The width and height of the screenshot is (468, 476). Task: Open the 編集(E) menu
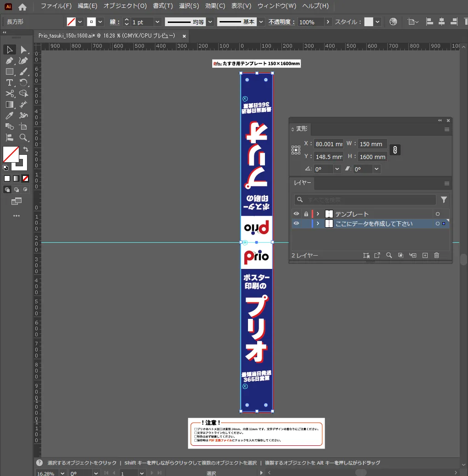point(88,6)
